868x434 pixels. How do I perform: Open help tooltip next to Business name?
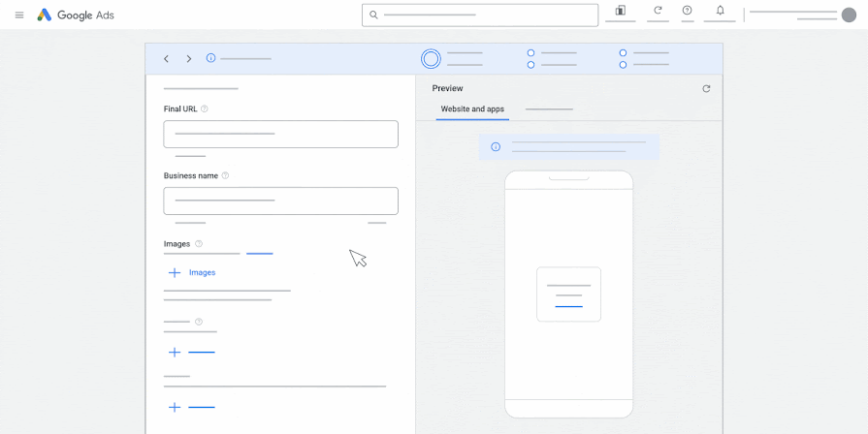[225, 175]
